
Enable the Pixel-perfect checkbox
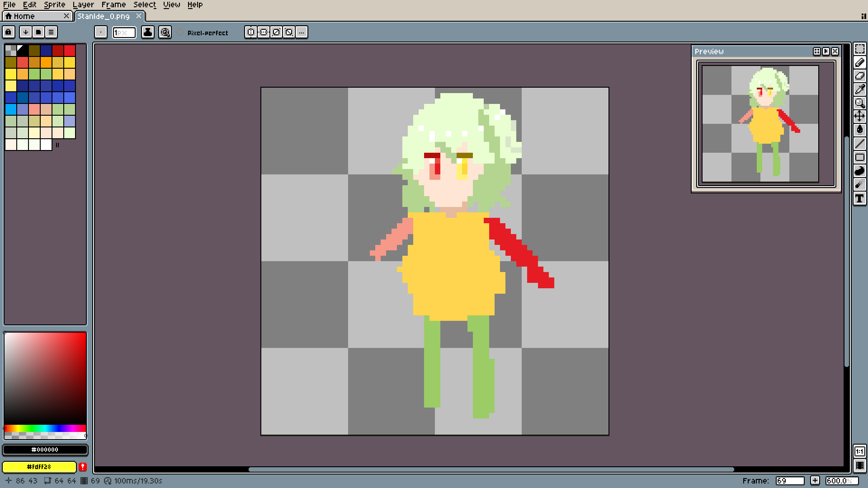point(181,33)
